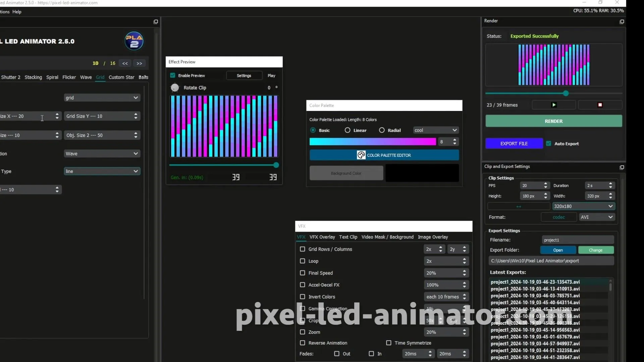The width and height of the screenshot is (644, 362).
Task: Switch to the Grid effect tab
Action: pos(100,77)
